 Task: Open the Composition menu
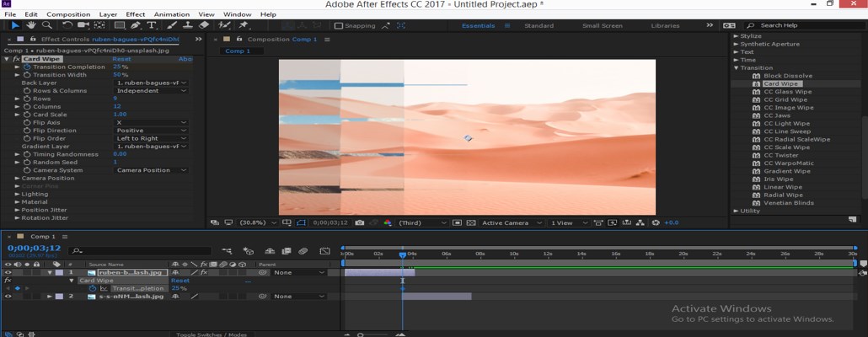(x=68, y=14)
